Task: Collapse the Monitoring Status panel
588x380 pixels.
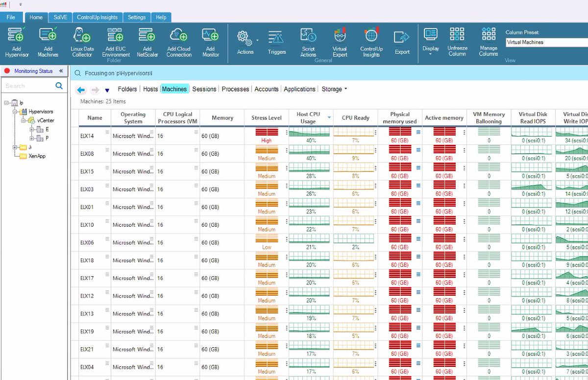Action: click(61, 71)
